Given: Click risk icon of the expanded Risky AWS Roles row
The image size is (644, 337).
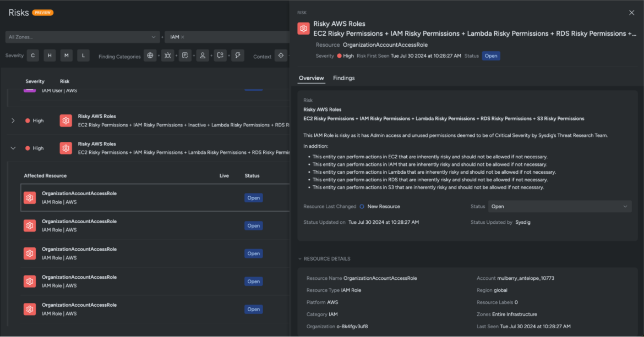Looking at the screenshot, I should (66, 148).
